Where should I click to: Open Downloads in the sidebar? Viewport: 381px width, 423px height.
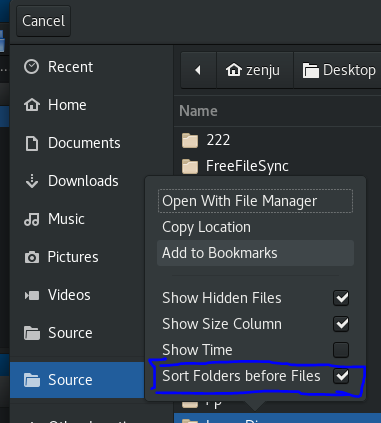click(x=77, y=181)
